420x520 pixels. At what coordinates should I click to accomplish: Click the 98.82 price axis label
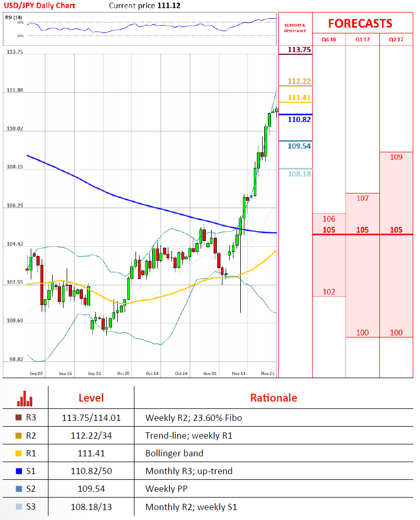16,359
